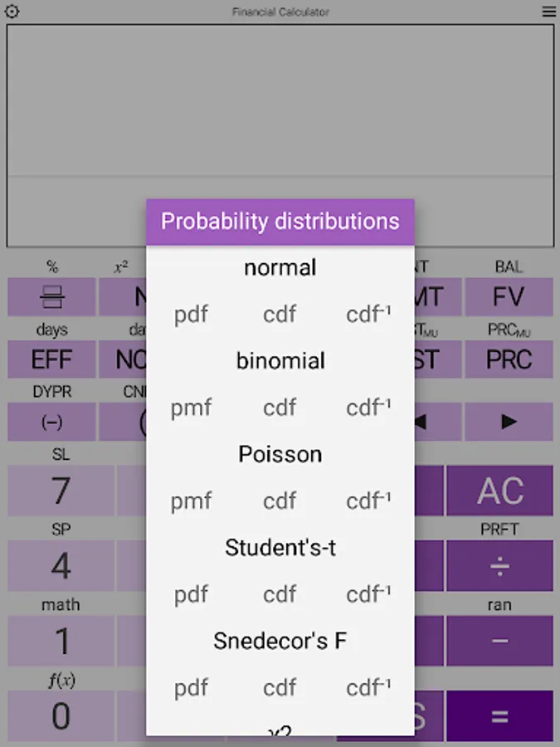Tap the EFF key
This screenshot has height=747, width=560.
click(51, 359)
